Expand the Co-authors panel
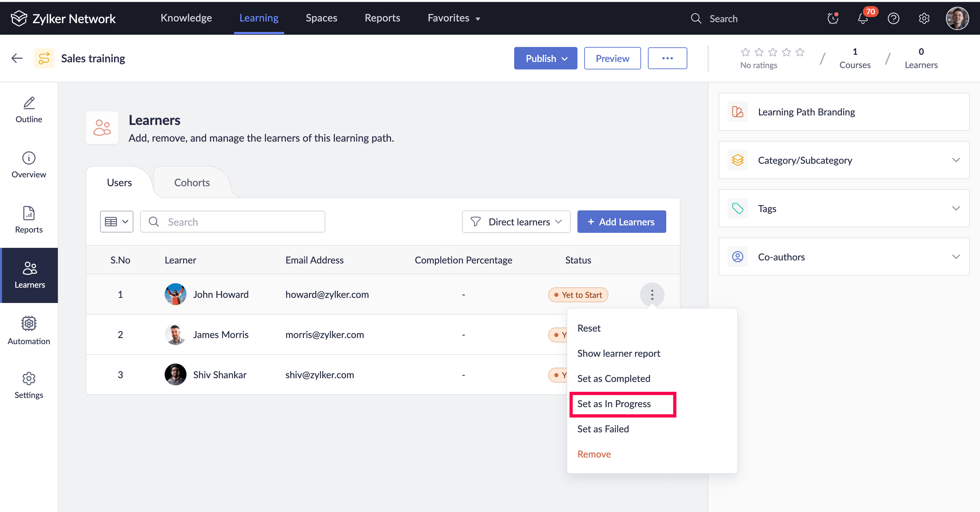 [955, 257]
